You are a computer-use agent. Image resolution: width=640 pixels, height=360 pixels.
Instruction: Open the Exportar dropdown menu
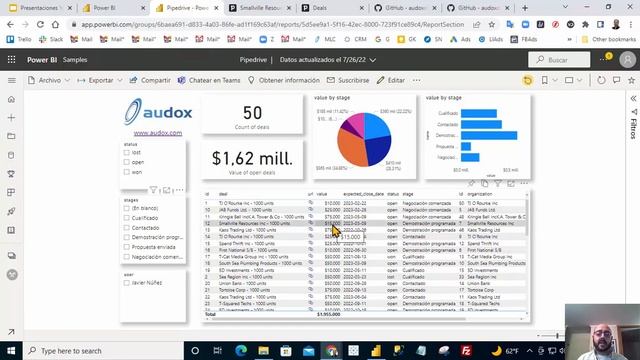(100, 80)
